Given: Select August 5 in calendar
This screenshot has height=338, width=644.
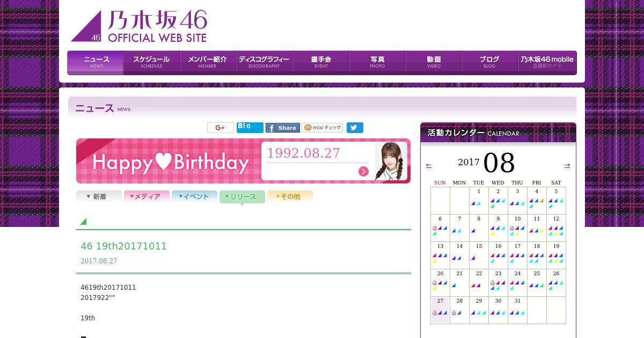Looking at the screenshot, I should coord(556,200).
